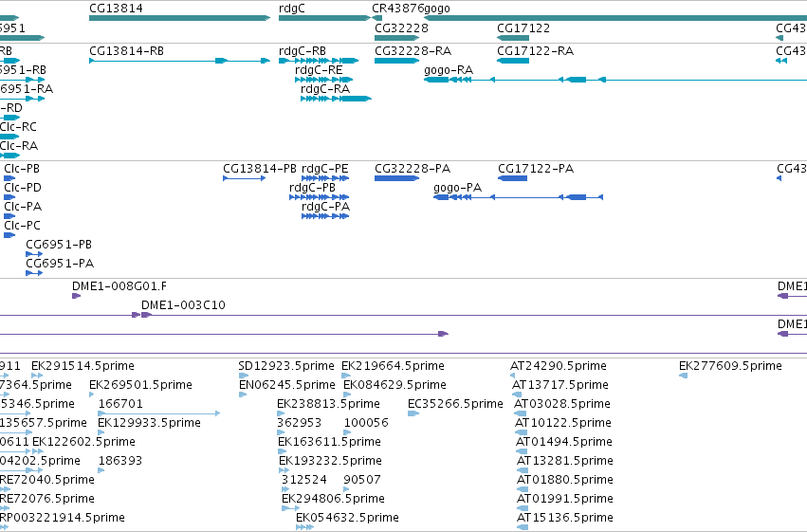Select the 90507 feature
Screen dimensions: 807x532
346,489
